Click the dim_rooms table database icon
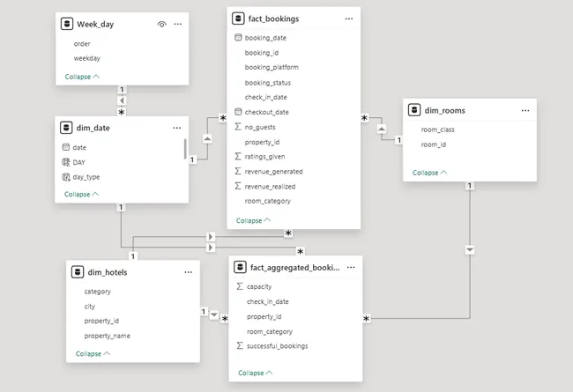The height and width of the screenshot is (392, 573). point(414,110)
